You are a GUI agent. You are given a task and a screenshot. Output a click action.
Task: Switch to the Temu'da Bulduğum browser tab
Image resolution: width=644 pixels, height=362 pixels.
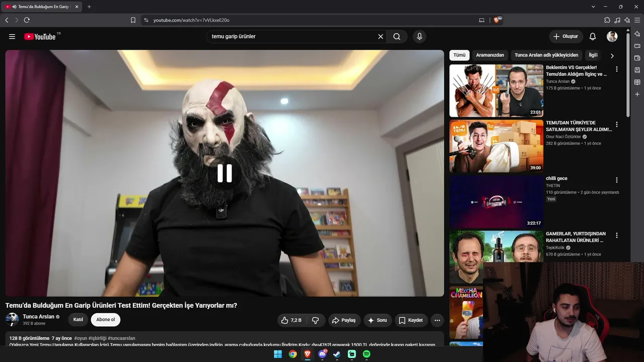(x=42, y=7)
